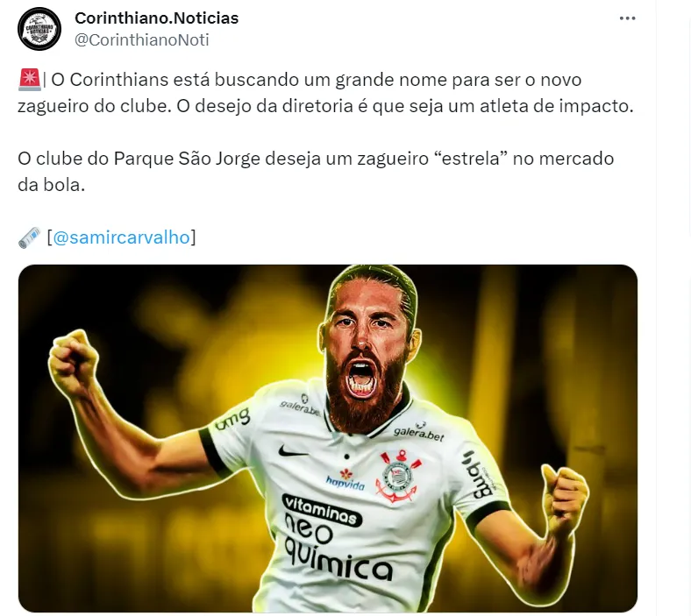The image size is (691, 616).
Task: Click the @CorinthianoNoti handle
Action: (141, 40)
